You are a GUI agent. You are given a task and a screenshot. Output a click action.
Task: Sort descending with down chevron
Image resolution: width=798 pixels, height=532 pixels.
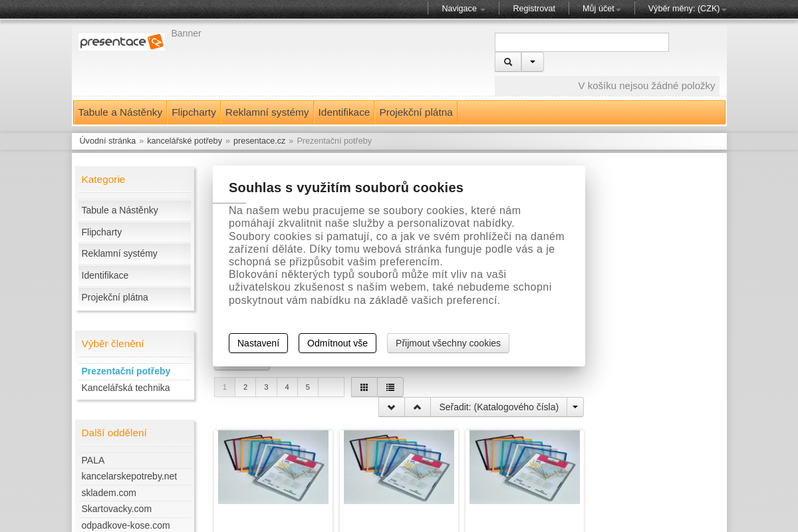tap(391, 407)
